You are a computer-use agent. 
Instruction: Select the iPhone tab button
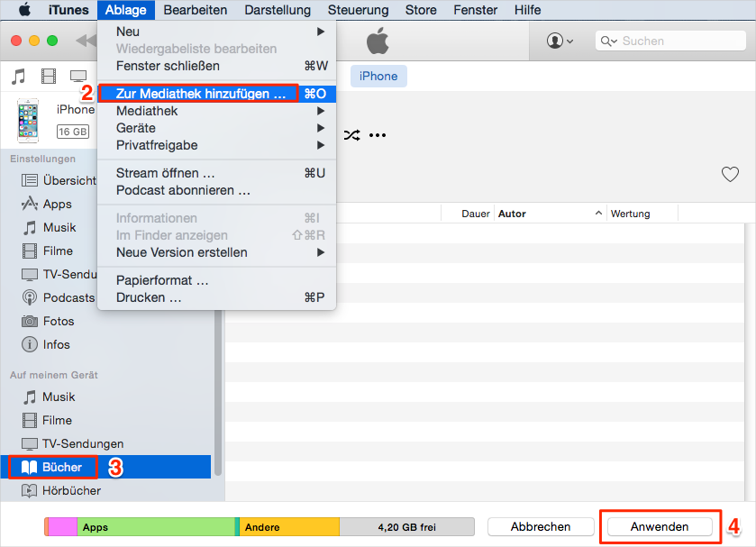tap(378, 77)
